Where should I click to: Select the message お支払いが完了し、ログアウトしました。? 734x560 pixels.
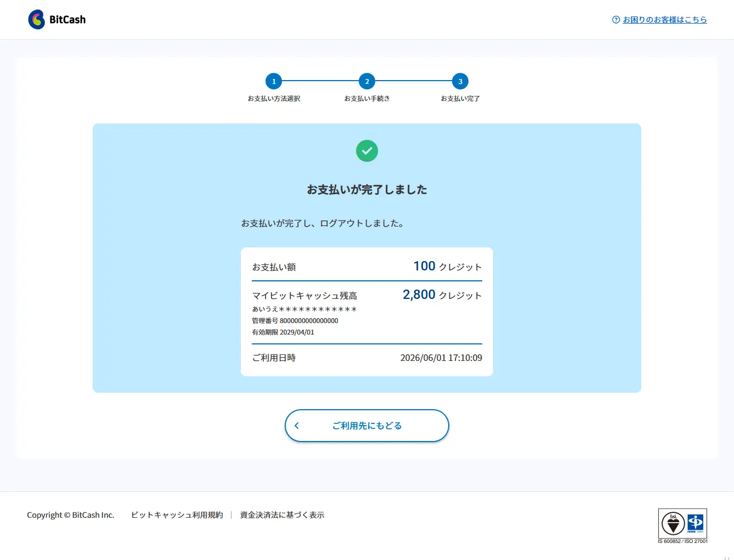(323, 223)
